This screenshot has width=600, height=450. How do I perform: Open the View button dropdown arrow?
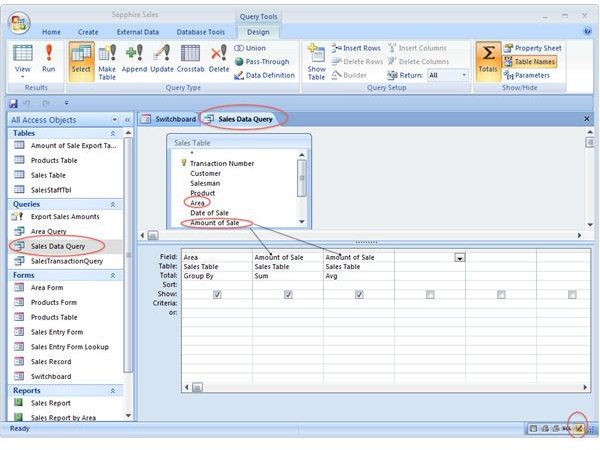tap(23, 77)
